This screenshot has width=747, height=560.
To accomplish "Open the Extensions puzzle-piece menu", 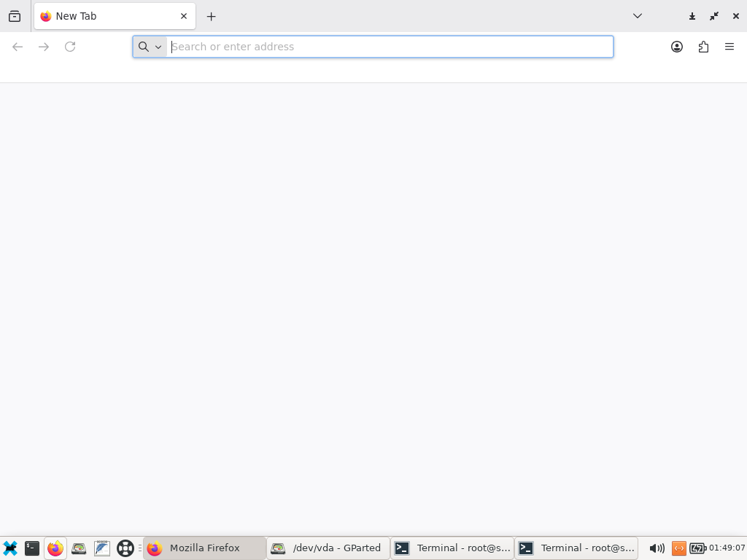I will click(703, 47).
